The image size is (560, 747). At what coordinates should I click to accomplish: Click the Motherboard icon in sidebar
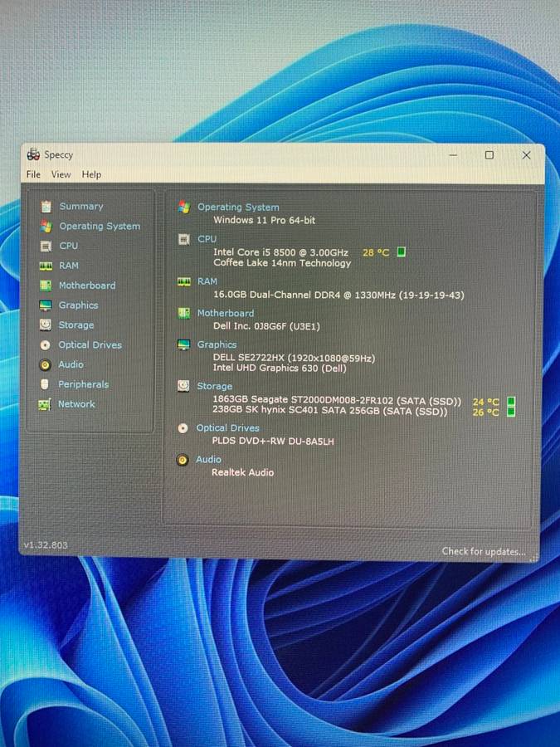pos(46,286)
